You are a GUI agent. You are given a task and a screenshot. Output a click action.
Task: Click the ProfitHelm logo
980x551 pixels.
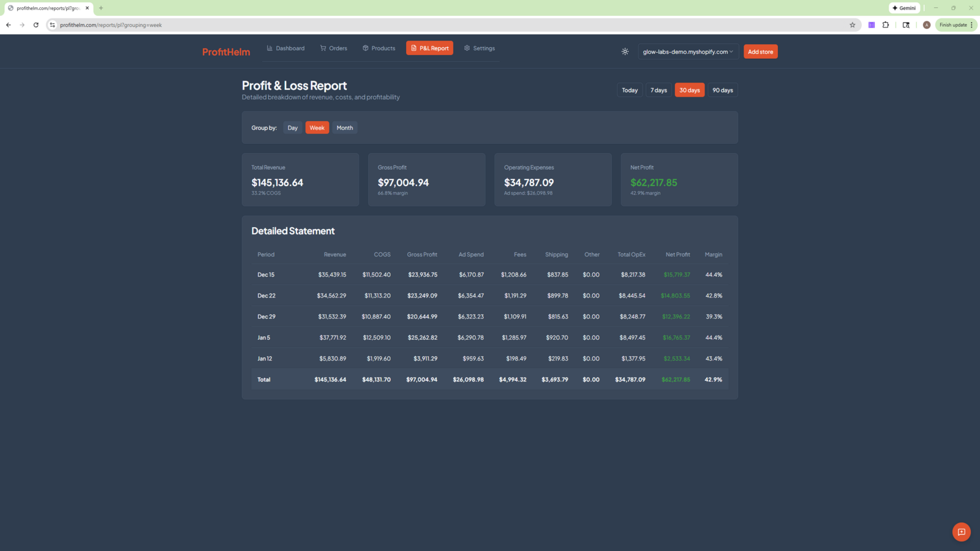(x=226, y=52)
